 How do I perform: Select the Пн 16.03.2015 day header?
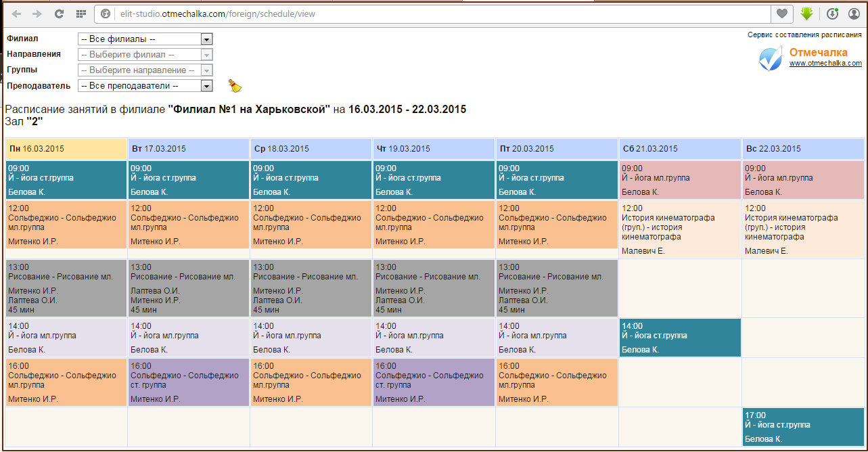coord(66,149)
